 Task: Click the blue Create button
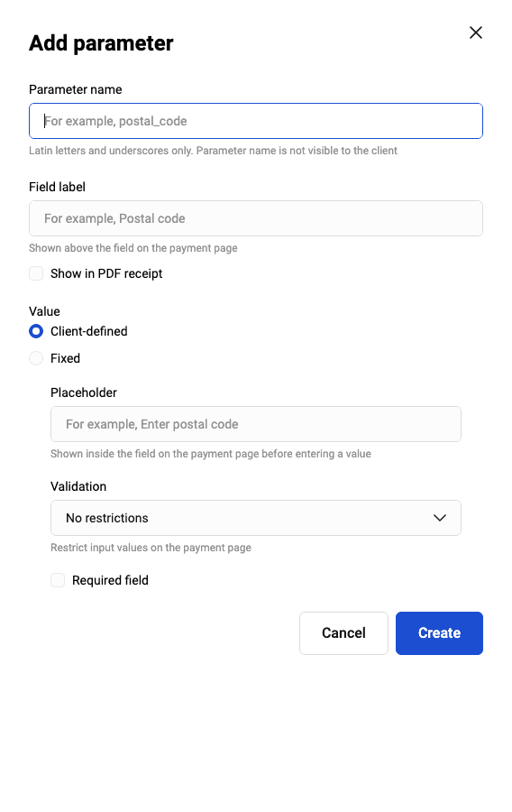coord(439,632)
